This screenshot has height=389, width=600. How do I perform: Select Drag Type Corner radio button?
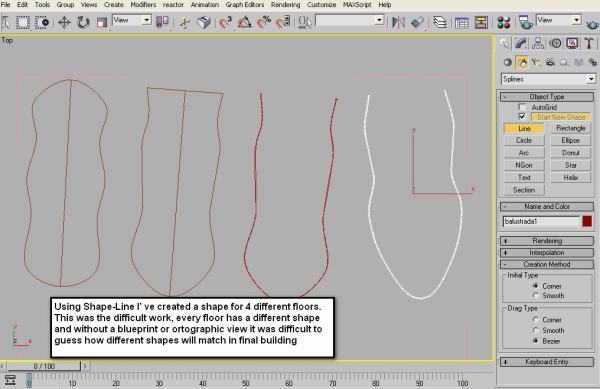pyautogui.click(x=536, y=320)
